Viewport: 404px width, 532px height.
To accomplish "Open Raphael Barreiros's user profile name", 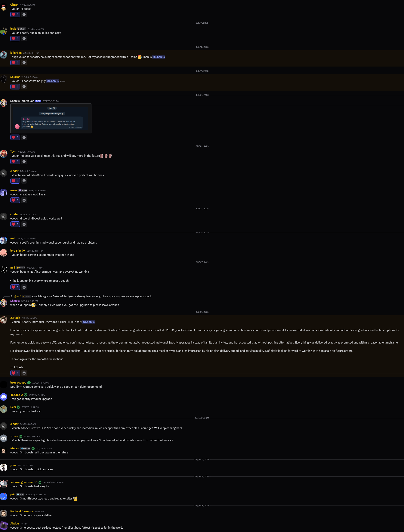I will coord(22,511).
